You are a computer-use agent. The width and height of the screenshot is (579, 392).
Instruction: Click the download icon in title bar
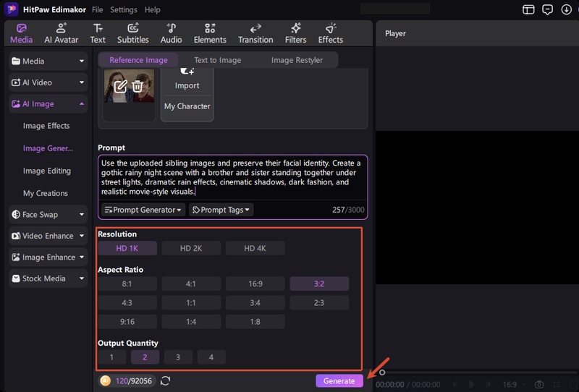coord(566,9)
